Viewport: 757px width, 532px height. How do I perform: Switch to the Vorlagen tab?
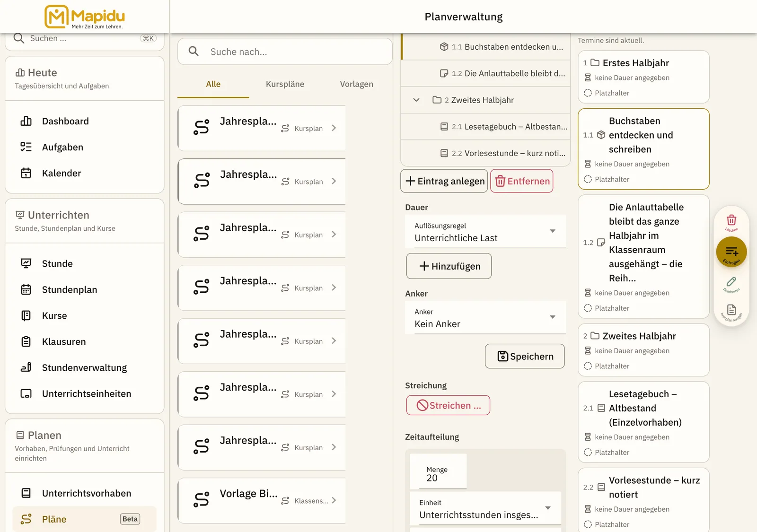357,84
